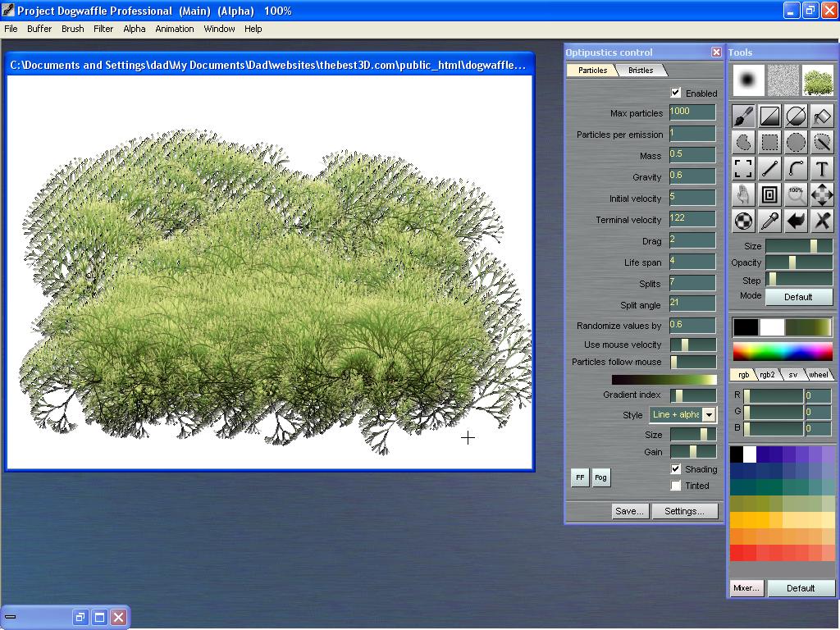
Task: Select the paintbrush tool
Action: click(743, 116)
